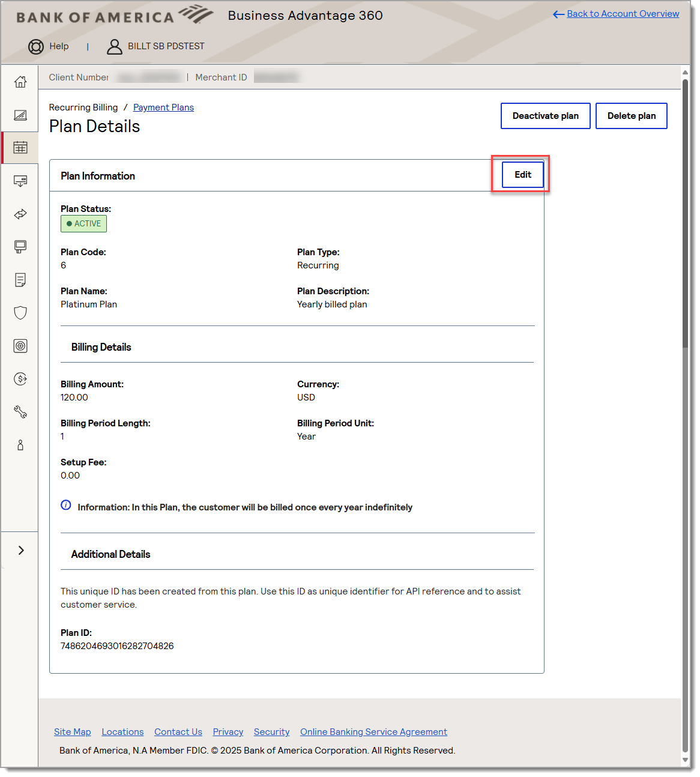Screen dimensions: 700x777
Task: Click the Delete plan button
Action: click(x=632, y=116)
